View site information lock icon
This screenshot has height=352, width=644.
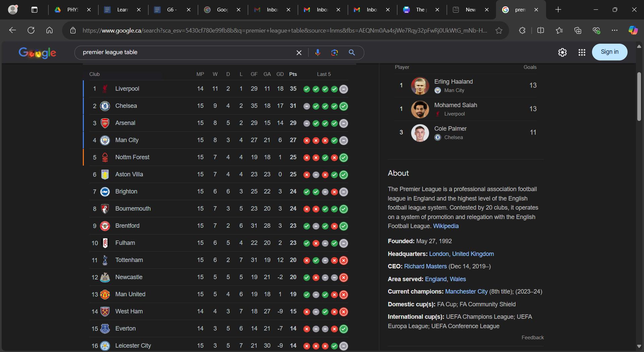[x=73, y=31]
